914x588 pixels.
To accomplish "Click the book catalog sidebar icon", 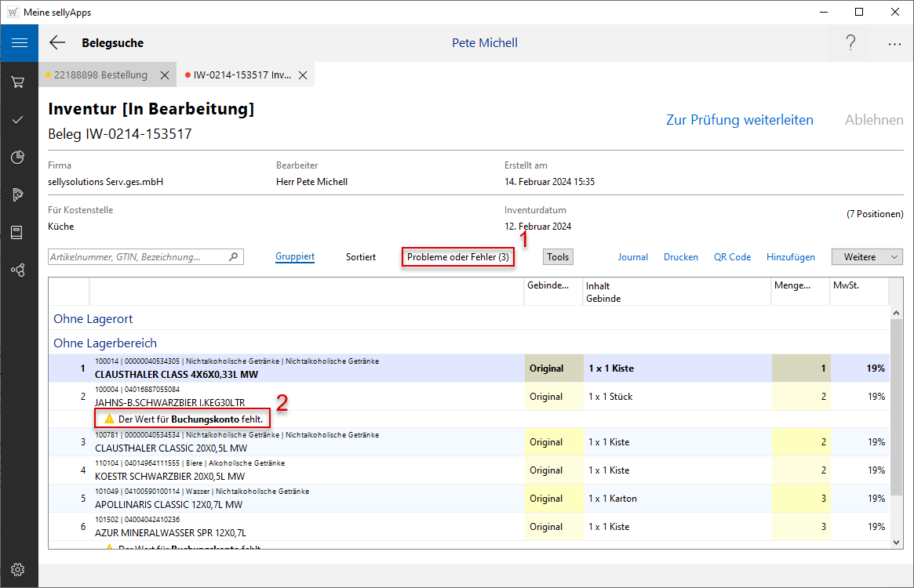I will (19, 232).
